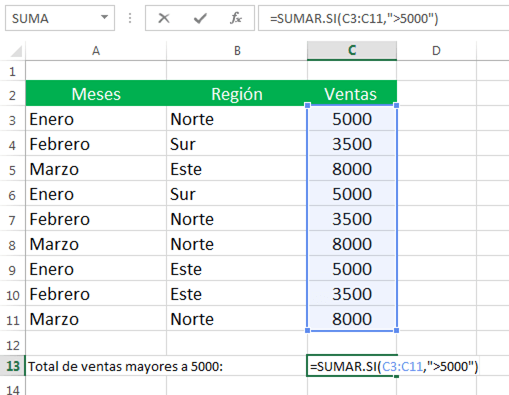This screenshot has width=509, height=395.
Task: Select row 13 header
Action: pyautogui.click(x=13, y=366)
